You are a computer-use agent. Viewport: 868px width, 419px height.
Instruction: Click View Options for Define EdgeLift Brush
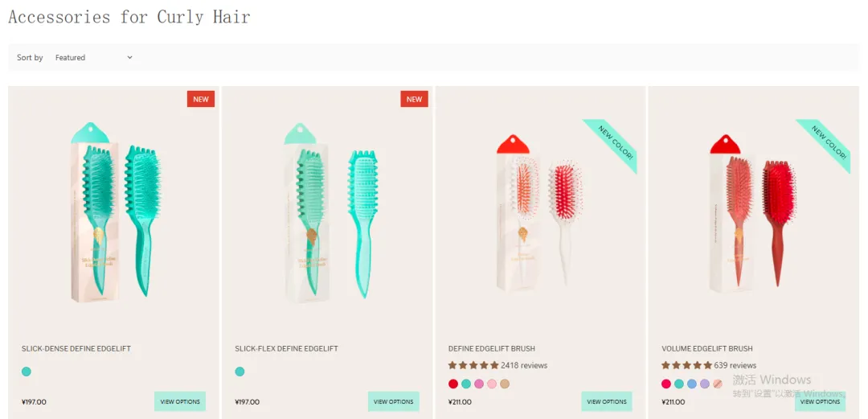click(607, 401)
